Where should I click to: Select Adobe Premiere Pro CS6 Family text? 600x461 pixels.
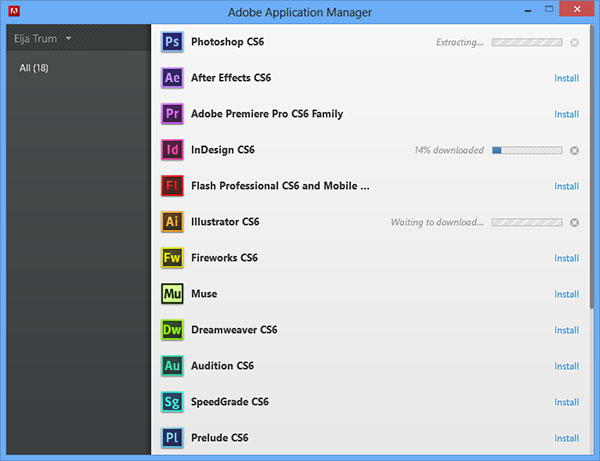(x=267, y=114)
